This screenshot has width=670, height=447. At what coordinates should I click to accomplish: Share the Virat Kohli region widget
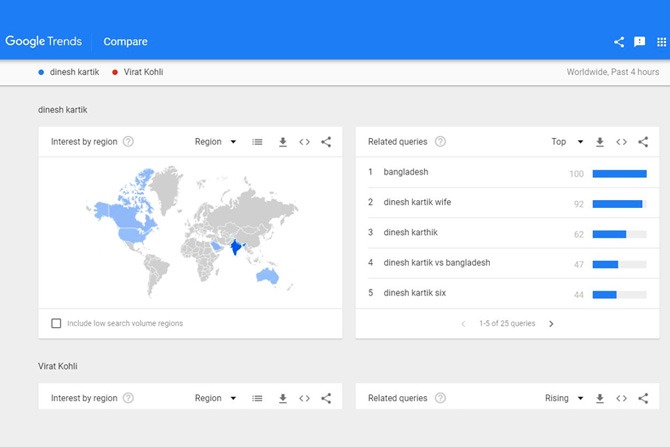point(326,398)
